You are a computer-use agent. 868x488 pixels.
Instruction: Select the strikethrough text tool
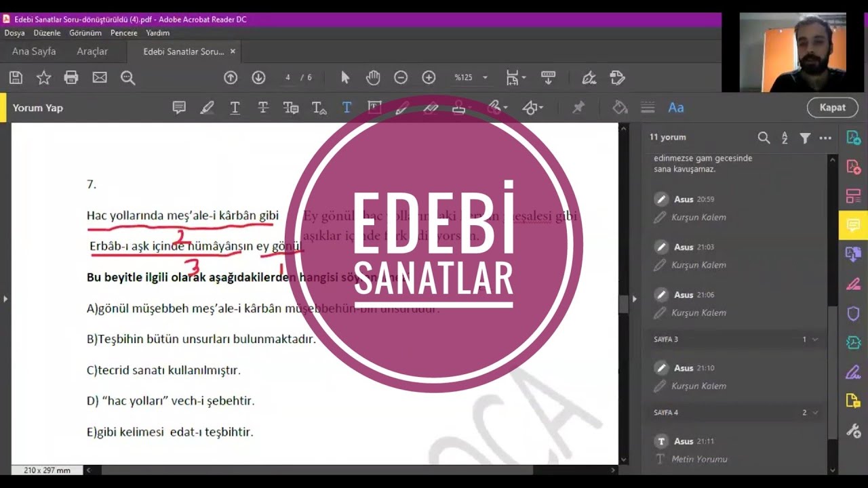pos(263,108)
